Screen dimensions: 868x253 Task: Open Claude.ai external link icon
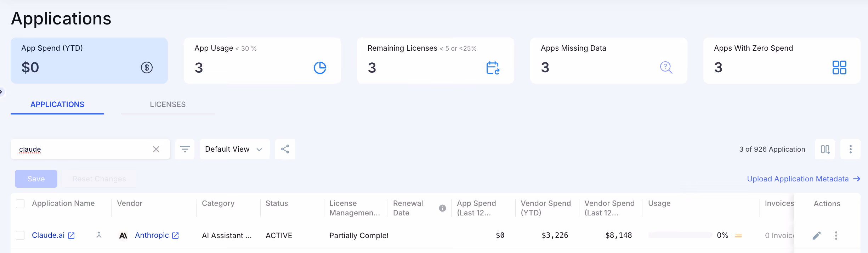(71, 236)
